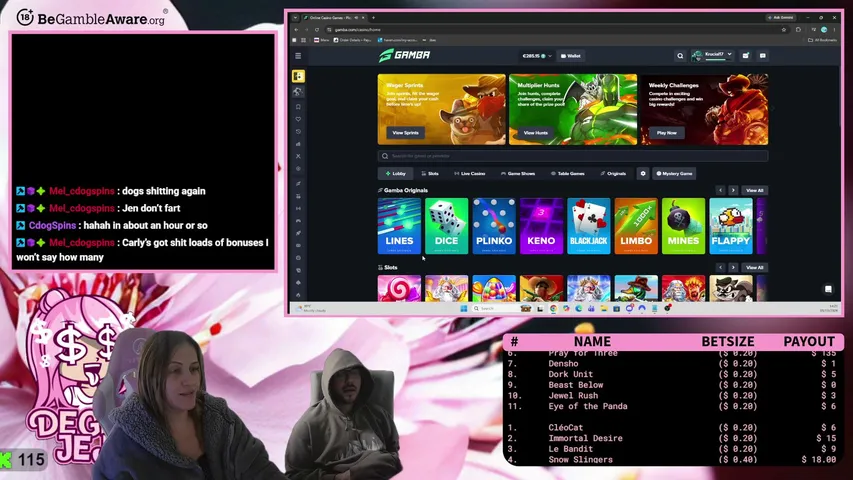Click Play Now on Weekly Challenges
The width and height of the screenshot is (853, 480).
(x=666, y=133)
